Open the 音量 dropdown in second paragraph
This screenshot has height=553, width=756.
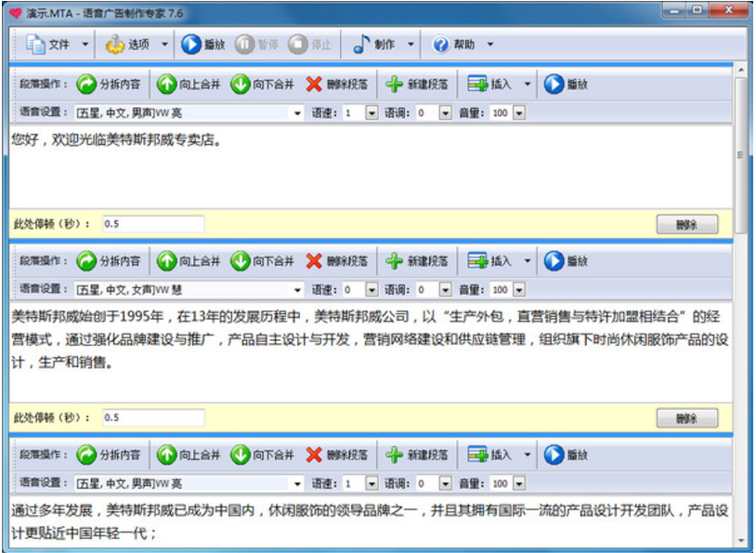click(519, 290)
